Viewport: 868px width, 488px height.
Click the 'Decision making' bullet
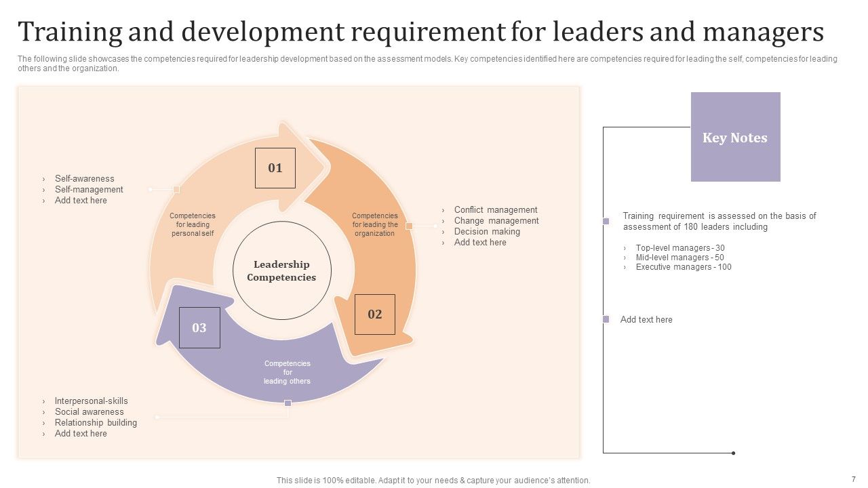487,232
